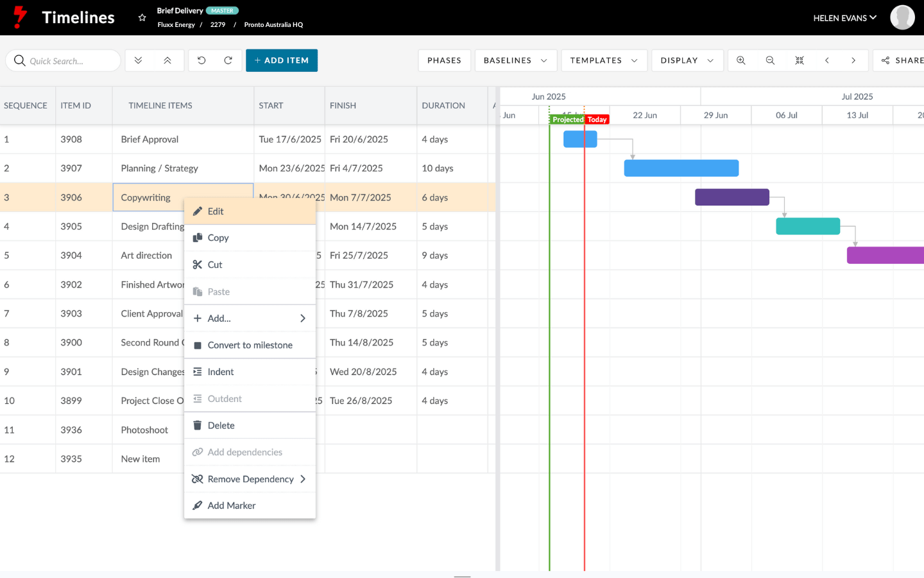Star the Brief Delivery timeline as favorite
Viewport: 924px width, 578px height.
tap(142, 17)
